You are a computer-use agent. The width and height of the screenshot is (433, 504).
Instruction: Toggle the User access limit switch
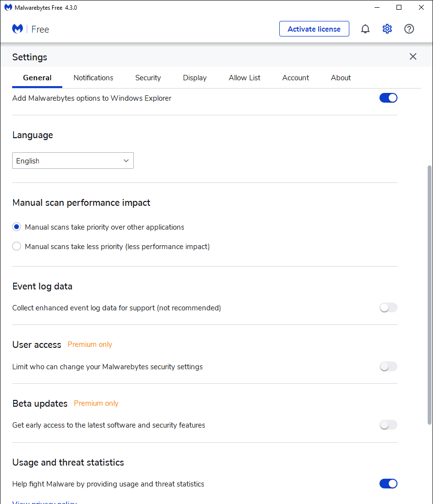[x=388, y=366]
